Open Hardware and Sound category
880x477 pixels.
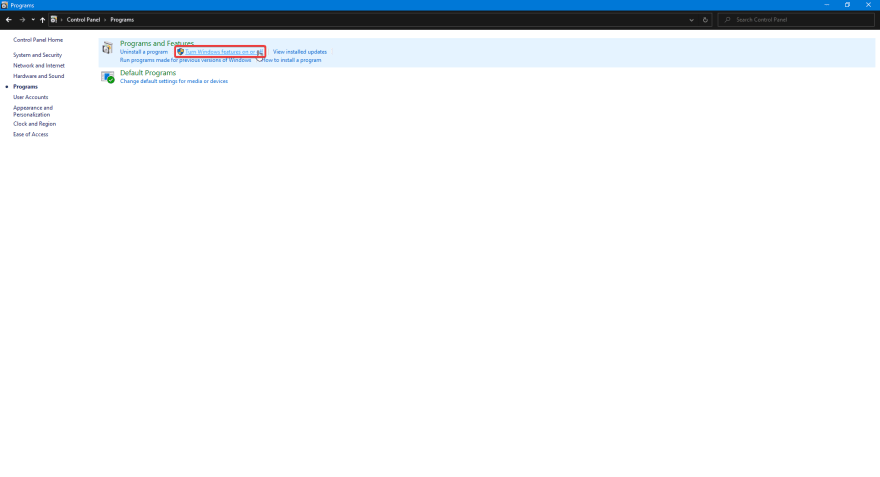[39, 76]
